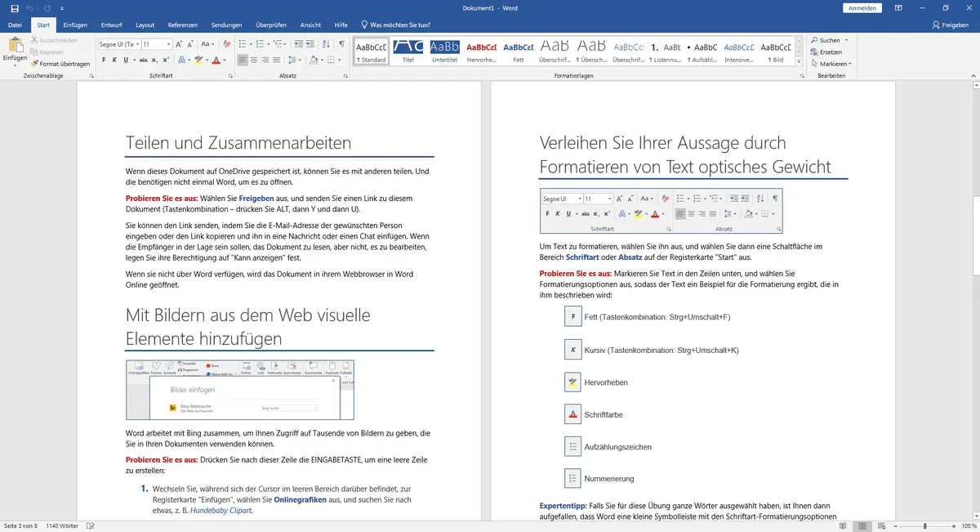Open the Absatz dialog launcher
Image resolution: width=980 pixels, height=532 pixels.
pyautogui.click(x=344, y=76)
